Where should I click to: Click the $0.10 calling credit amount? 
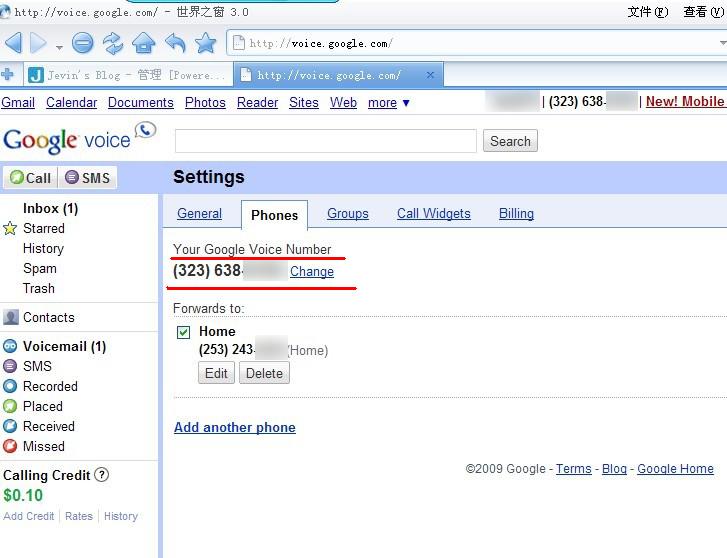point(23,495)
